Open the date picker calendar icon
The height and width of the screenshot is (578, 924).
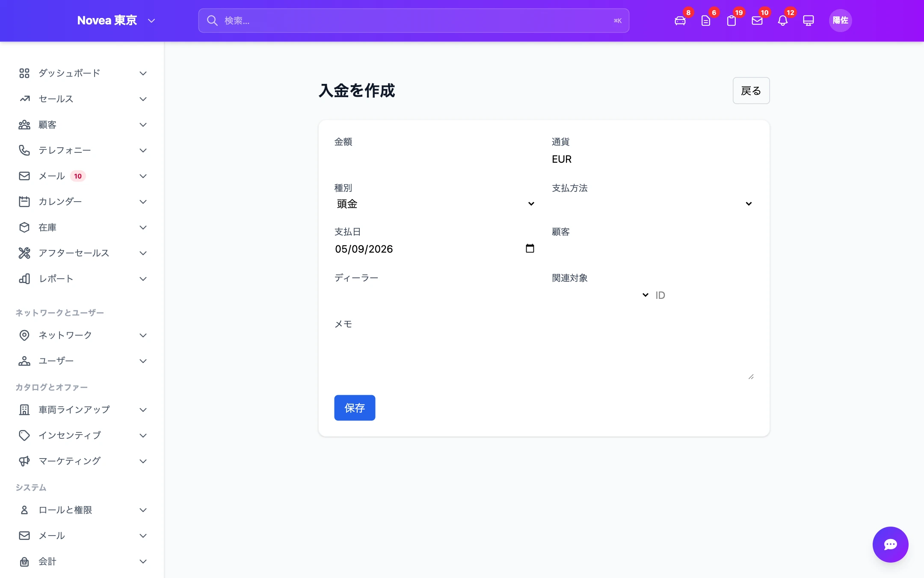530,248
